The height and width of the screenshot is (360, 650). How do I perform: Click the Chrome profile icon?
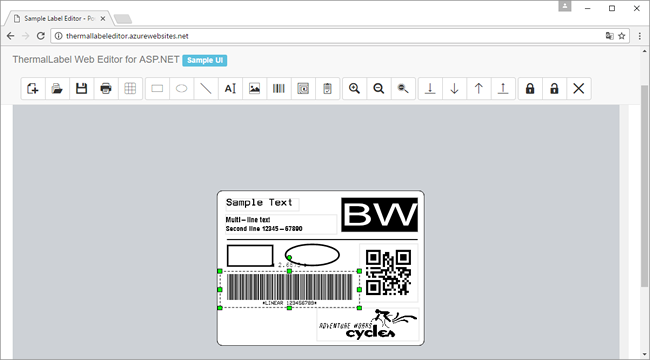(x=565, y=6)
